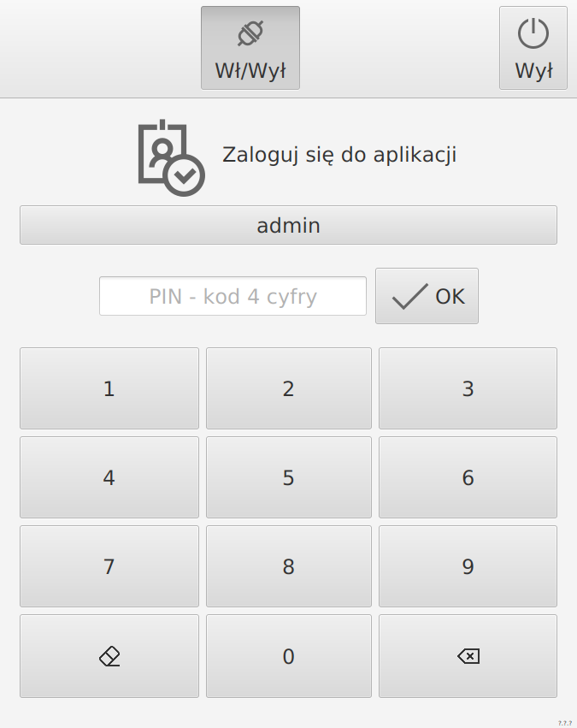Screen dimensions: 577x728
Task: Click the OK checkmark icon
Action: [x=410, y=296]
